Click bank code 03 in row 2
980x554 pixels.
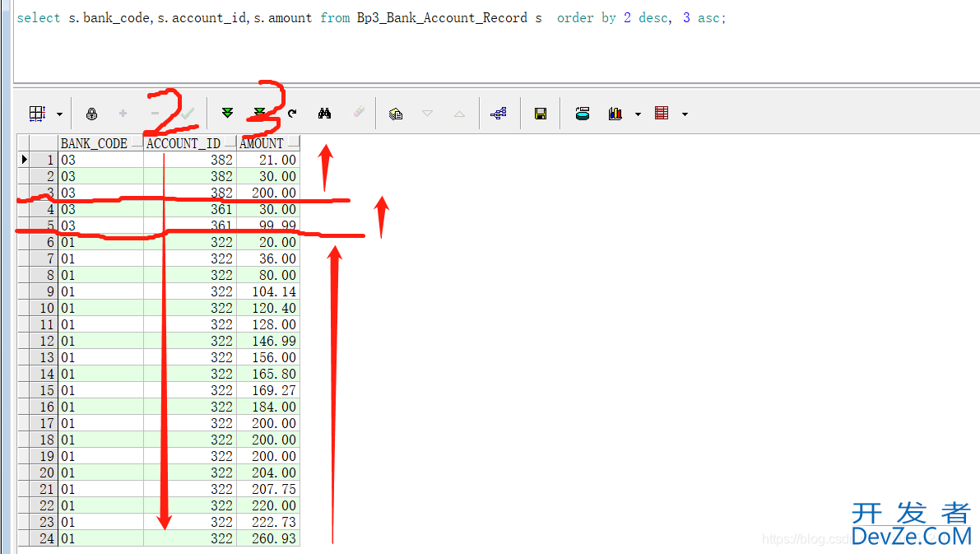[x=100, y=176]
